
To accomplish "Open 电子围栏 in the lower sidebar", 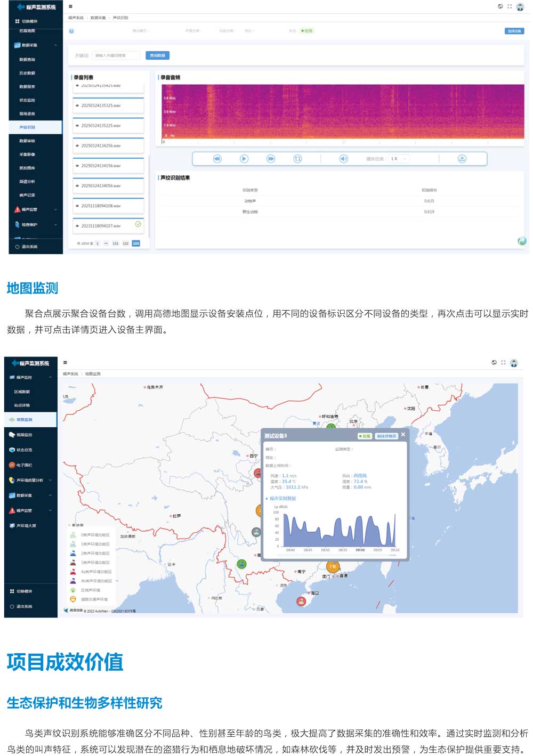I will 25,465.
